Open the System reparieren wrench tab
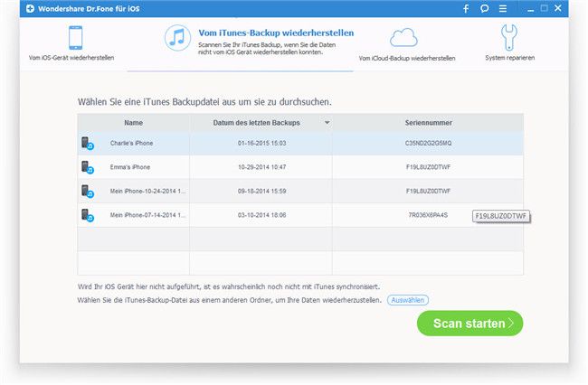Screen dimensions: 588x385 click(509, 42)
